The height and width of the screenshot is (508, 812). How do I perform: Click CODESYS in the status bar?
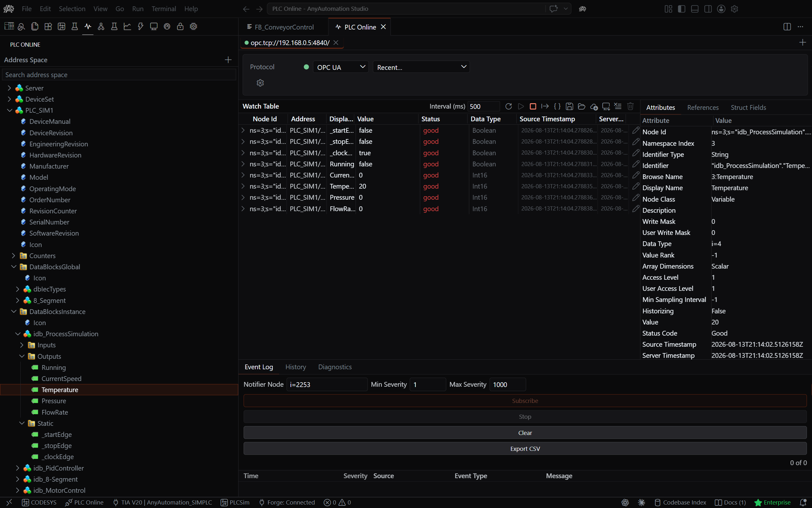click(x=39, y=502)
